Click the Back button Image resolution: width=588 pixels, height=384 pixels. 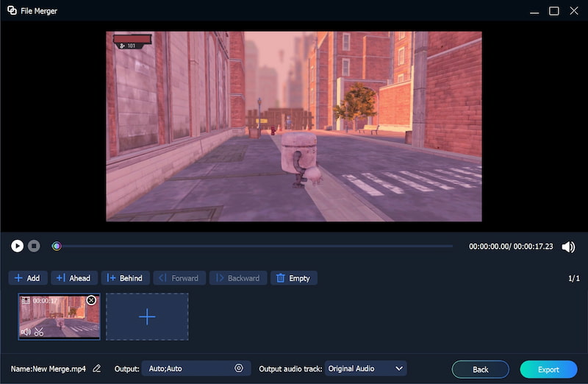[x=480, y=369]
